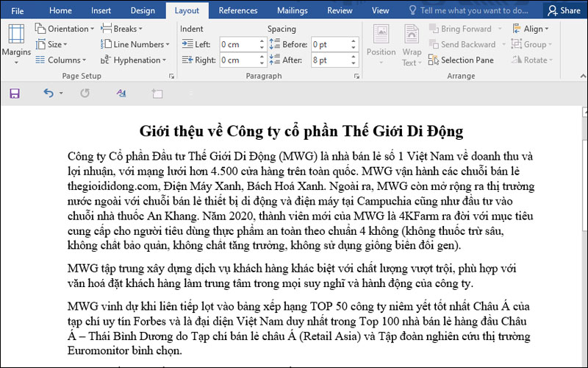The width and height of the screenshot is (588, 368).
Task: Click the word 'thegioididong.com' in the paragraph
Action: click(x=113, y=186)
